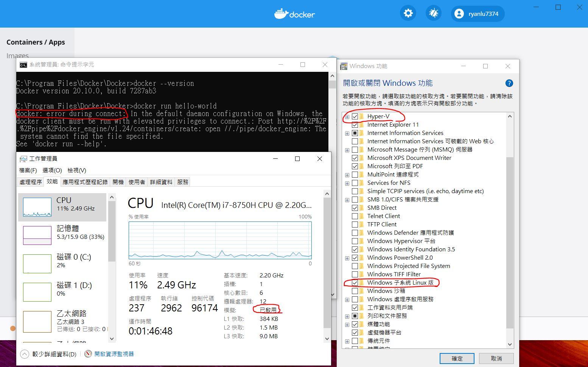
Task: Expand Windows 處理序啟用服務 node
Action: tap(347, 300)
